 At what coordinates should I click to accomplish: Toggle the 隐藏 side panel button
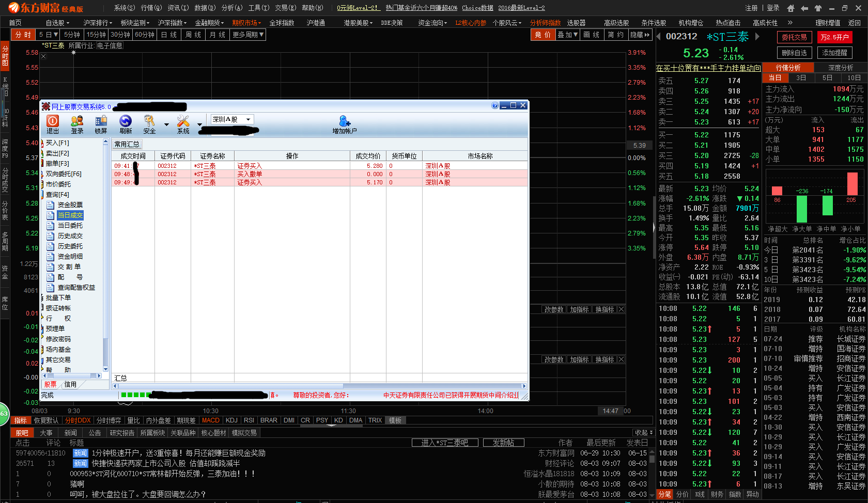click(640, 35)
